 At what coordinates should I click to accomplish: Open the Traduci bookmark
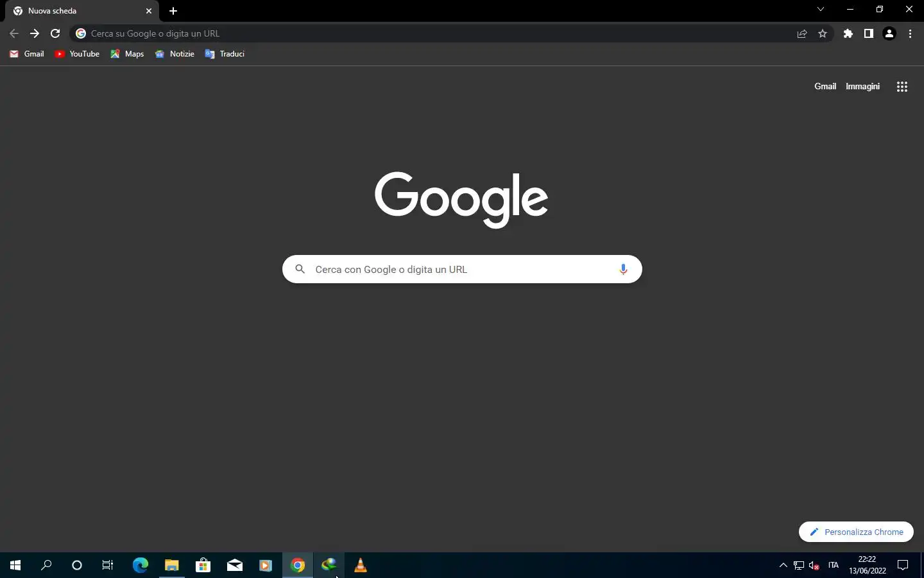pyautogui.click(x=225, y=54)
